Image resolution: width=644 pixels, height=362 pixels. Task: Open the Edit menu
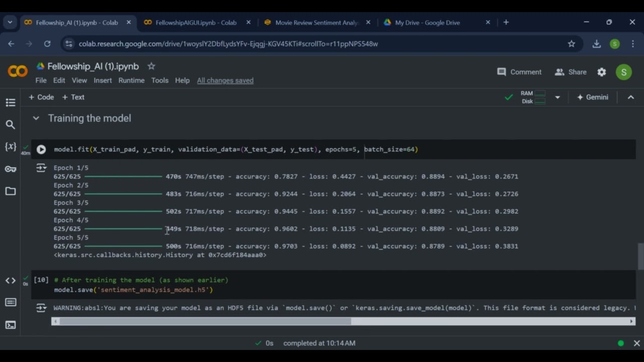click(x=59, y=80)
